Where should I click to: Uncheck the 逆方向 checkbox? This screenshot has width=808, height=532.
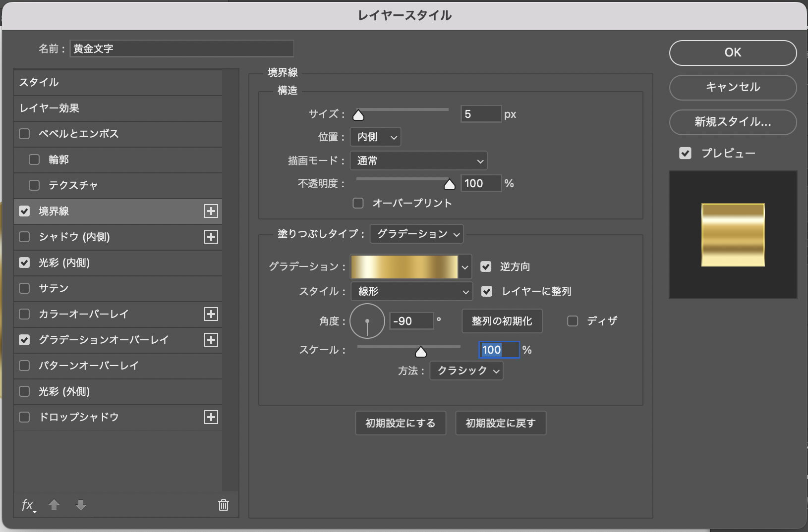pyautogui.click(x=486, y=266)
